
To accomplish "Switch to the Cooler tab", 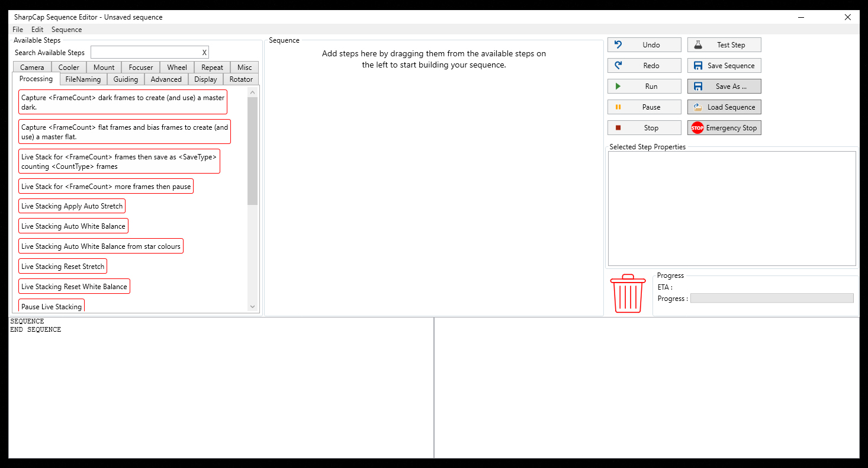I will (x=69, y=68).
